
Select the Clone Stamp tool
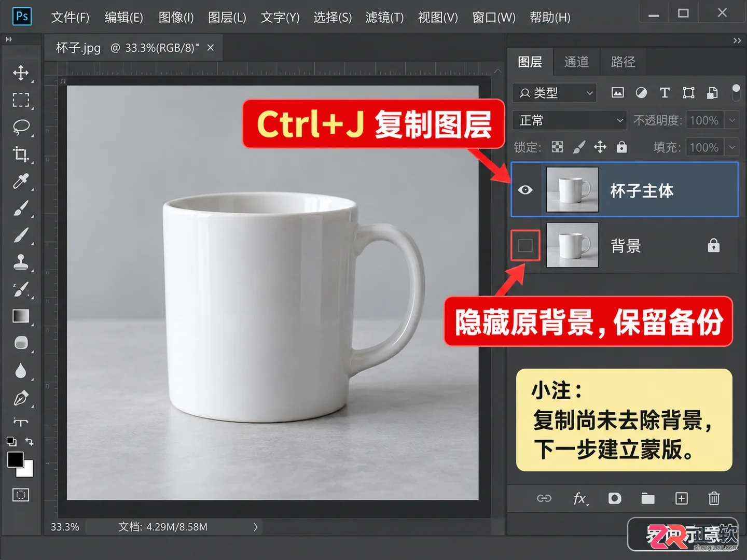[x=21, y=262]
